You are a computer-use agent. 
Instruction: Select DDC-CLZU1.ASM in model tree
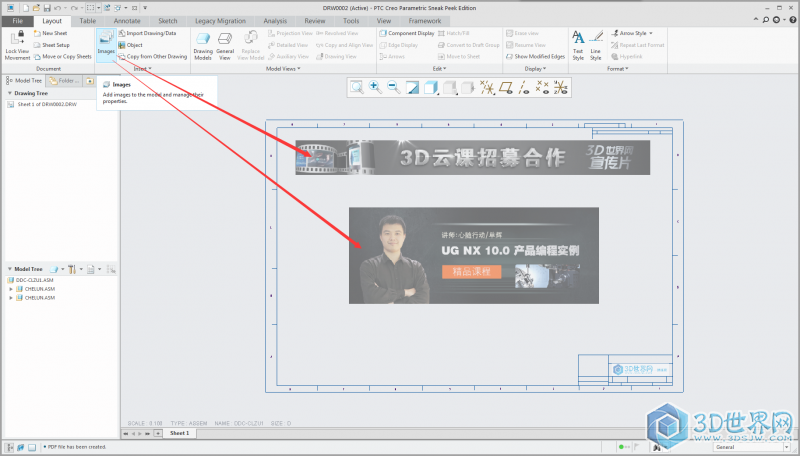tap(31, 280)
